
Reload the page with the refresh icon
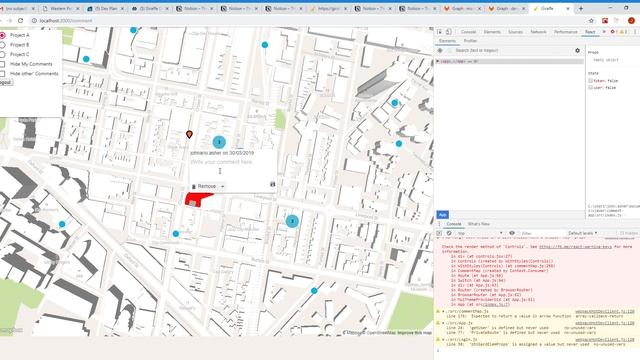pyautogui.click(x=20, y=20)
